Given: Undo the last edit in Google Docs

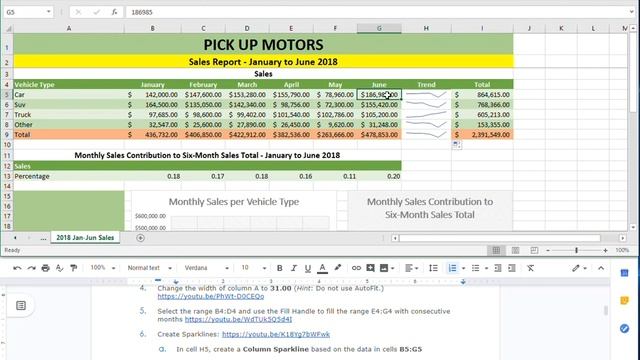Looking at the screenshot, I should tap(17, 268).
